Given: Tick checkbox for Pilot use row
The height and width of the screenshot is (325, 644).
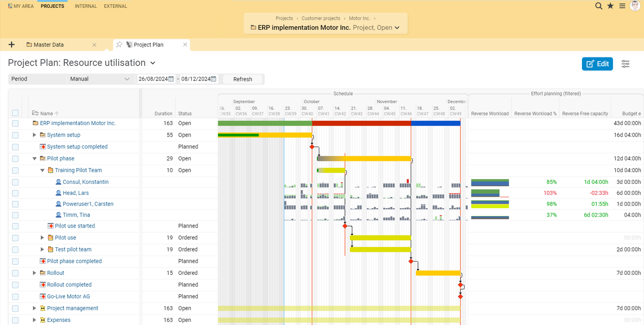Looking at the screenshot, I should pos(16,238).
